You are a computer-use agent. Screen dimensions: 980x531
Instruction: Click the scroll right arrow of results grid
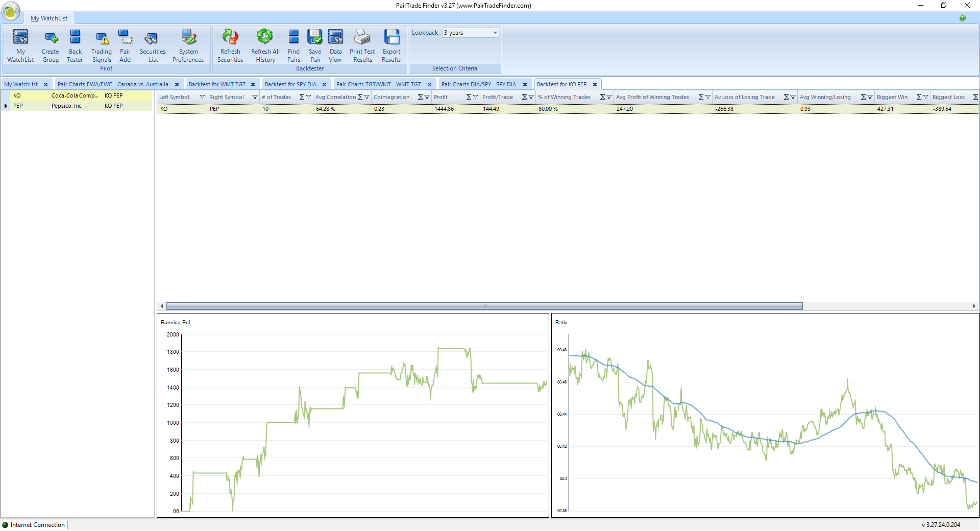[974, 306]
